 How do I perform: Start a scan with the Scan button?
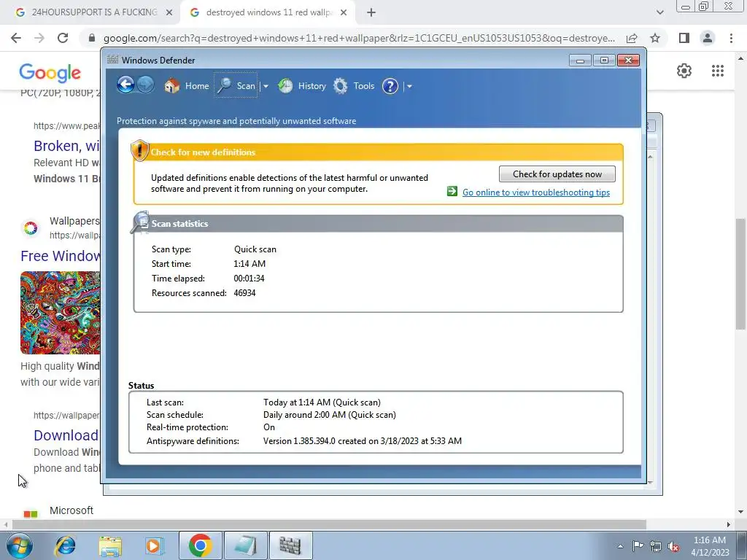tap(236, 86)
